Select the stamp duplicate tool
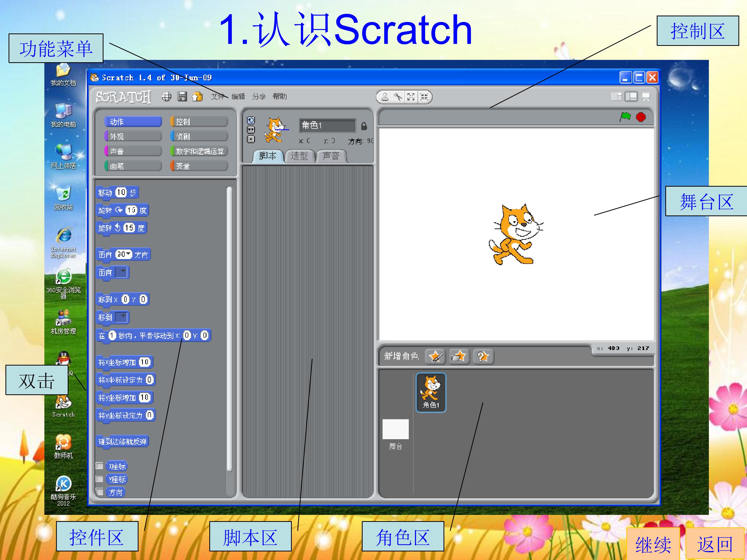Viewport: 747px width, 560px height. tap(385, 97)
